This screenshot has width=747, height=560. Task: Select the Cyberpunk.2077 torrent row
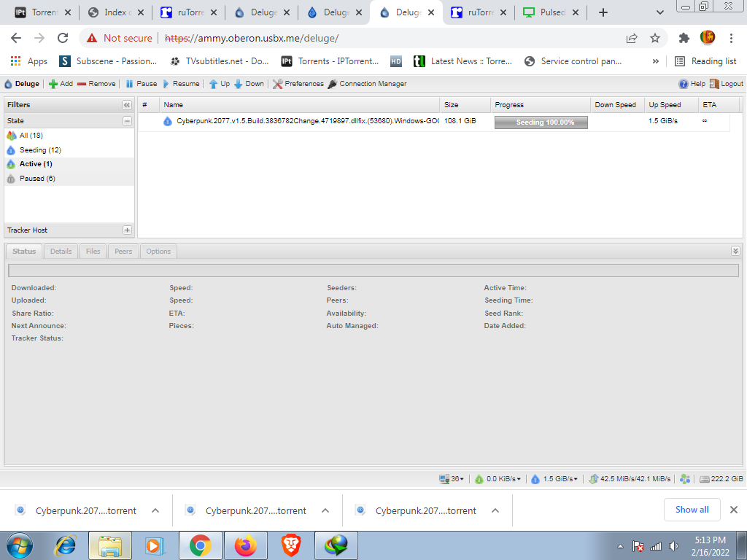click(x=433, y=122)
